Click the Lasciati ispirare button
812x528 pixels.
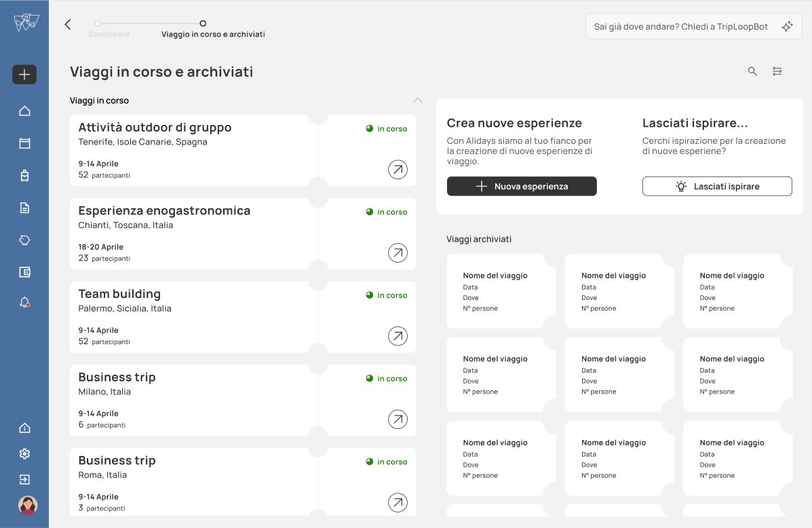coord(717,187)
